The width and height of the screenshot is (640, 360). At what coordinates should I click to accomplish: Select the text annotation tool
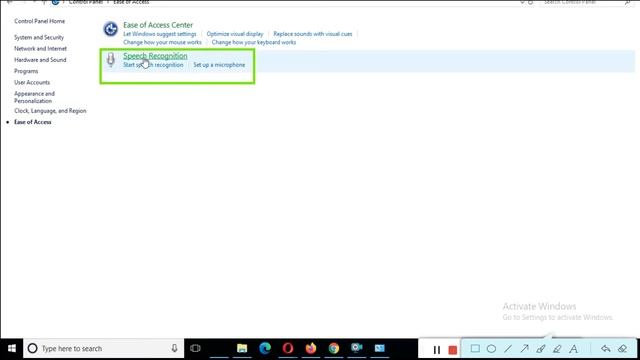573,349
